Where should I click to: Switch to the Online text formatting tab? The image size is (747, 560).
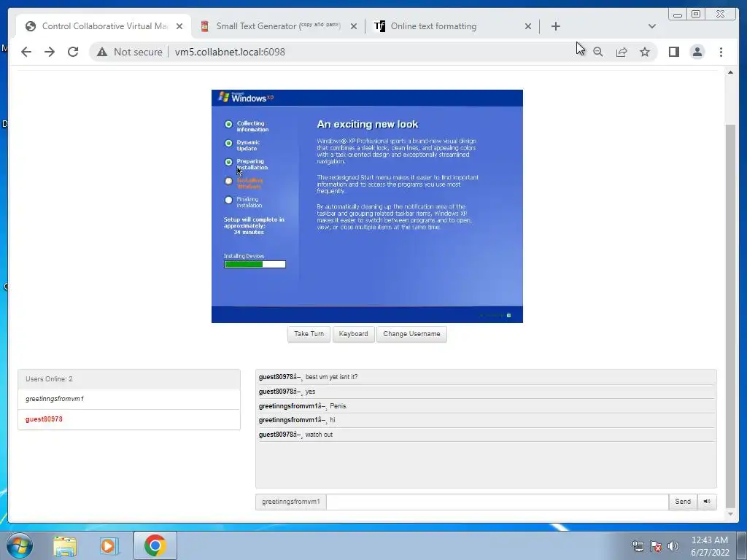tap(452, 26)
